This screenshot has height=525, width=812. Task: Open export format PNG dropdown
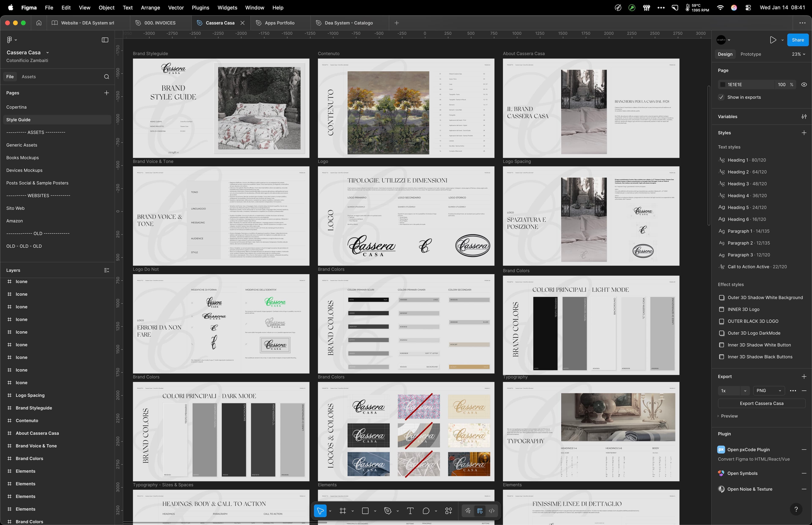click(x=769, y=391)
